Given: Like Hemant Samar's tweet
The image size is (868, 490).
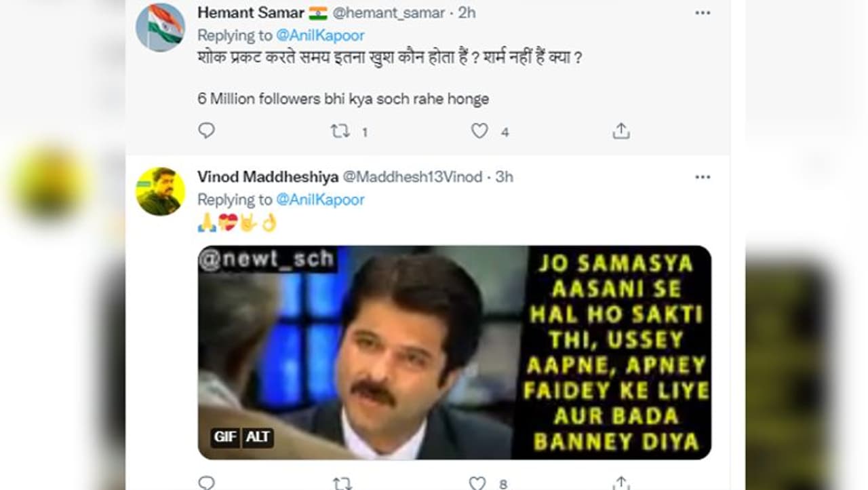Looking at the screenshot, I should (479, 131).
